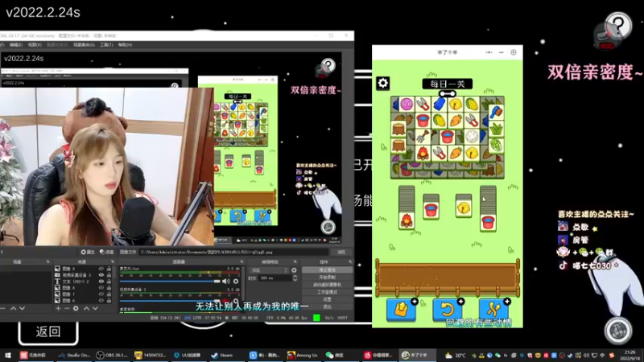This screenshot has width=644, height=362.
Task: Toggle visibility of 文本 (GDI+) 2 source
Action: pyautogui.click(x=101, y=282)
